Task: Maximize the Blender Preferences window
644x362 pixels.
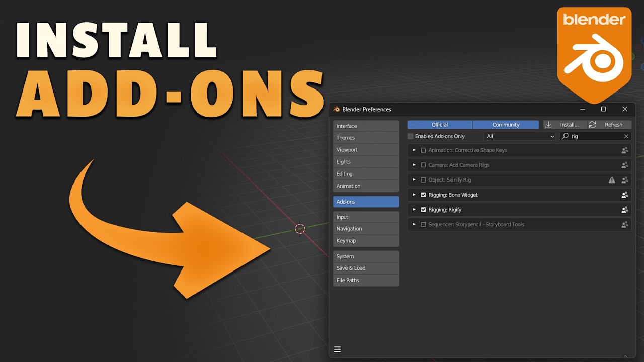Action: [x=603, y=109]
